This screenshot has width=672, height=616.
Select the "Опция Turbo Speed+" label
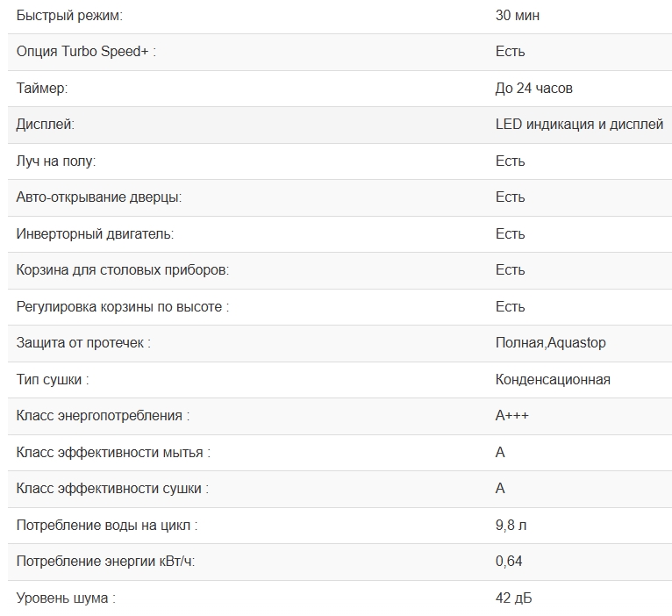pos(86,52)
